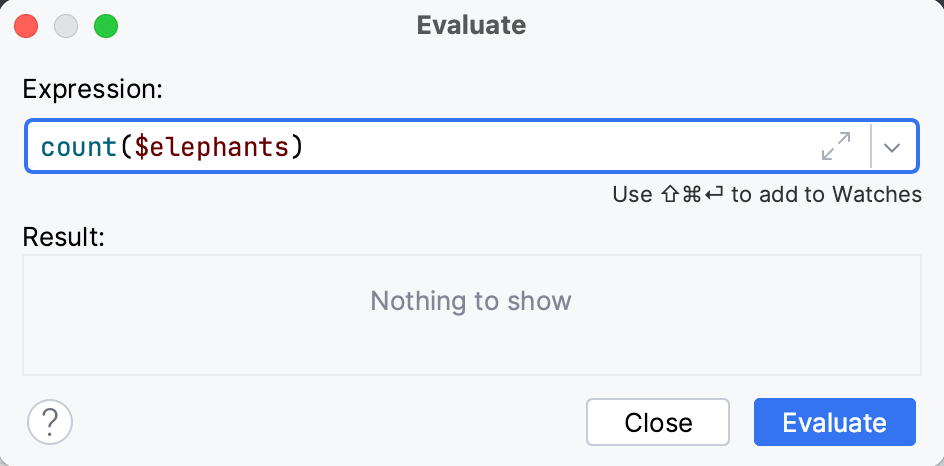Click the Result: label
The image size is (944, 466).
pyautogui.click(x=63, y=237)
